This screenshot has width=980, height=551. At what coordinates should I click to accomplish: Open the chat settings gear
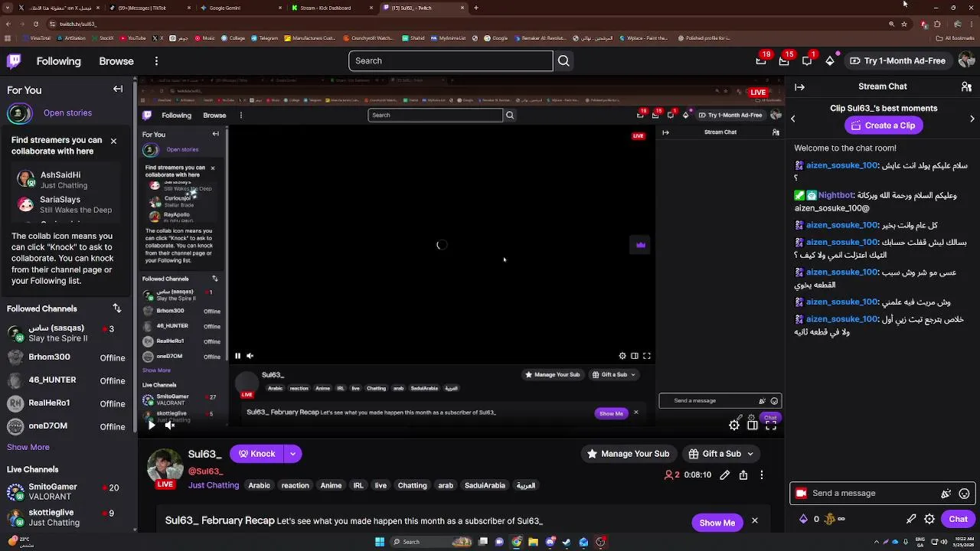(x=929, y=519)
